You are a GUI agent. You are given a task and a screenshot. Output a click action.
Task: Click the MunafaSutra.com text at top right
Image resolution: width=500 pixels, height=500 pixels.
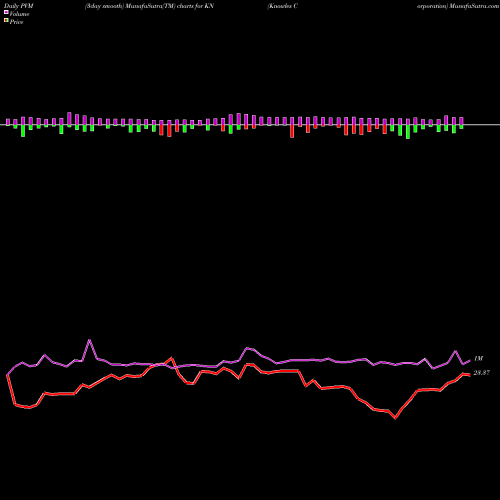pyautogui.click(x=474, y=6)
